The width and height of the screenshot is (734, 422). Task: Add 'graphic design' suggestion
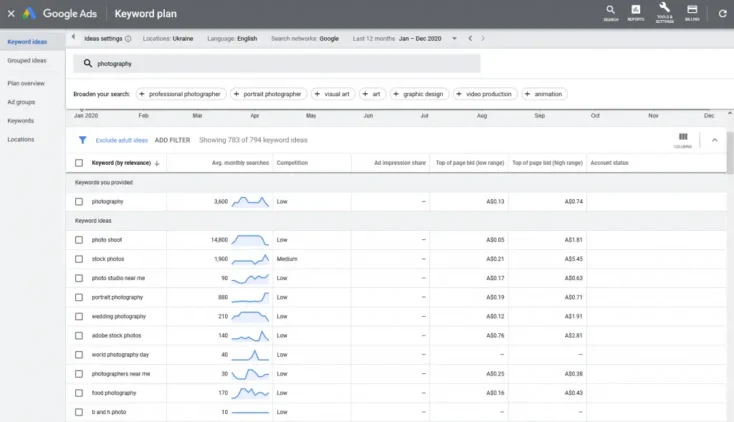[x=419, y=94]
